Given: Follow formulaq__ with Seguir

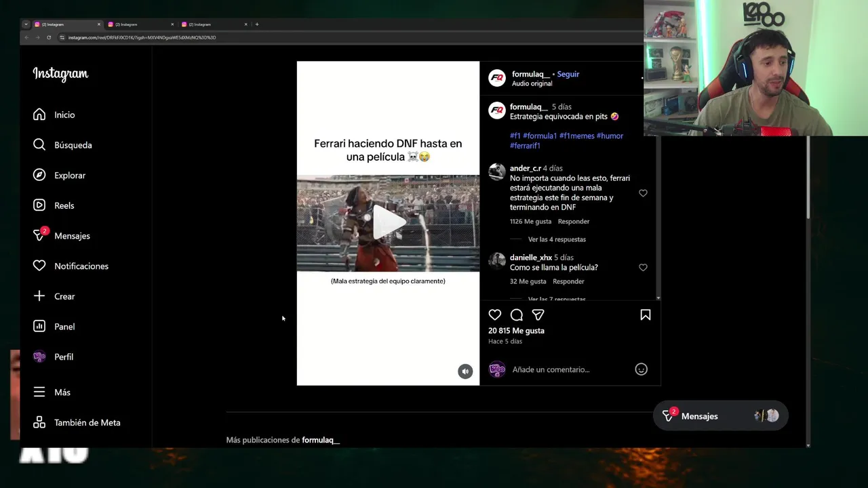Looking at the screenshot, I should pos(568,74).
